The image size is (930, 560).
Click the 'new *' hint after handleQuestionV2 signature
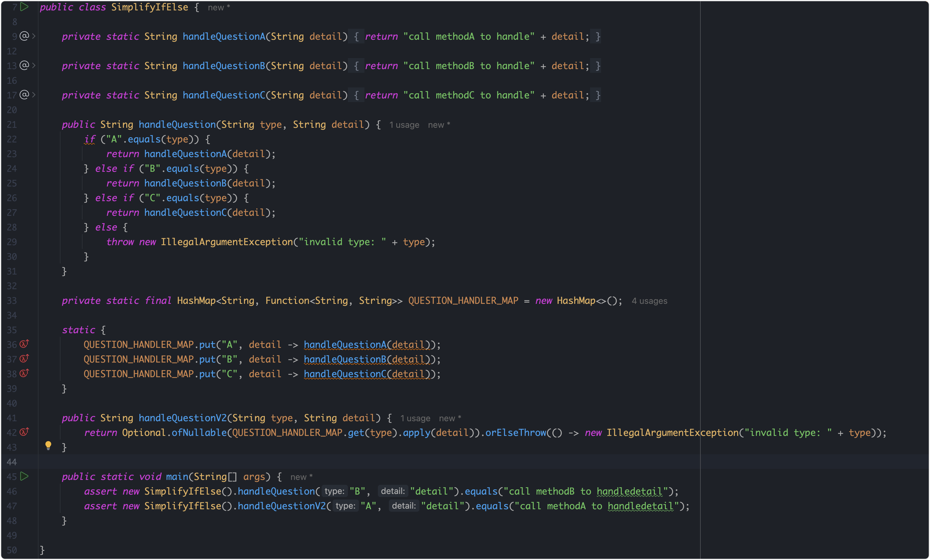[x=450, y=418]
